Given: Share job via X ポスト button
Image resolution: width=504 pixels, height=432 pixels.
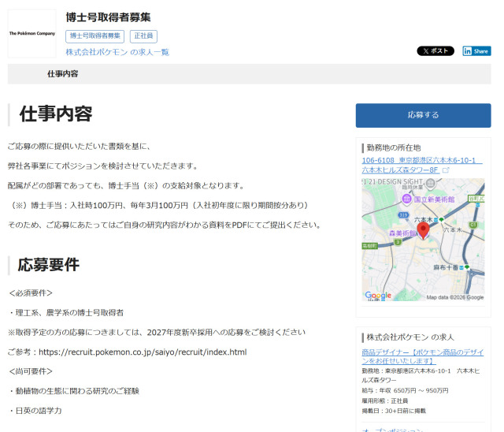Looking at the screenshot, I should tap(435, 51).
